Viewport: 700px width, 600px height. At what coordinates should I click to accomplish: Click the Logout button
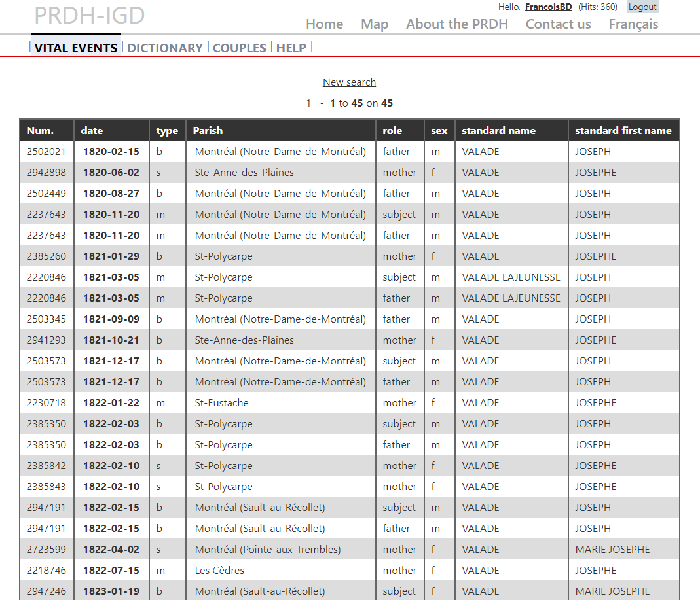[642, 7]
